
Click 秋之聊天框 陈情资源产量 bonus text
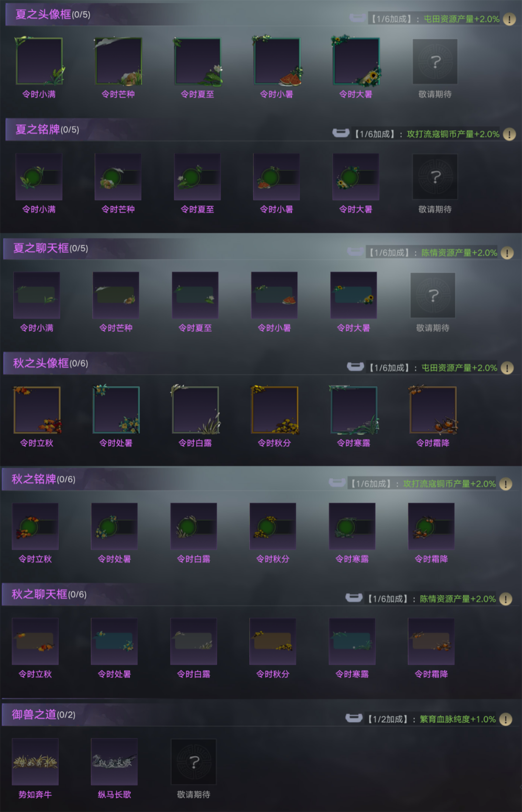click(x=458, y=599)
